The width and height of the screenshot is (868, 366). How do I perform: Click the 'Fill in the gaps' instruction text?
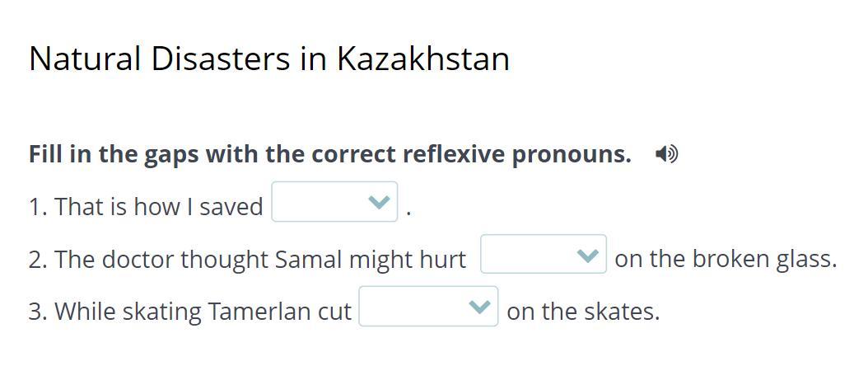coord(329,154)
